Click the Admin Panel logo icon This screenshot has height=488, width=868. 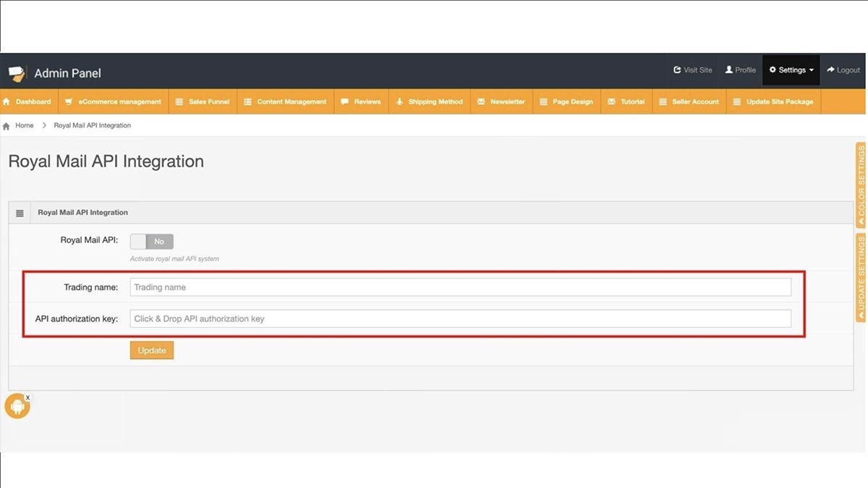click(16, 72)
